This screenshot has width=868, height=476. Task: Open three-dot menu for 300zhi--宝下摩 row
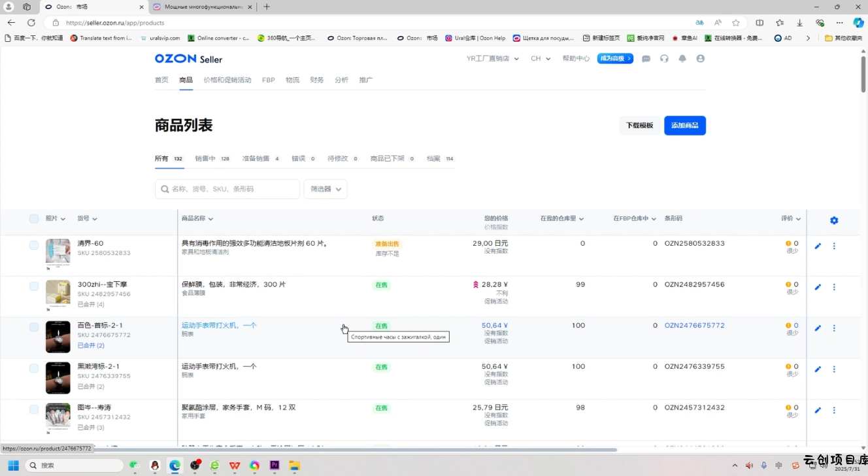(834, 287)
